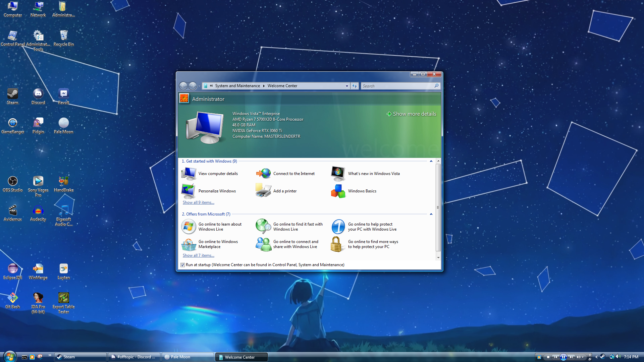Stop playback in taskbar media player
The height and width of the screenshot is (362, 644).
click(548, 357)
